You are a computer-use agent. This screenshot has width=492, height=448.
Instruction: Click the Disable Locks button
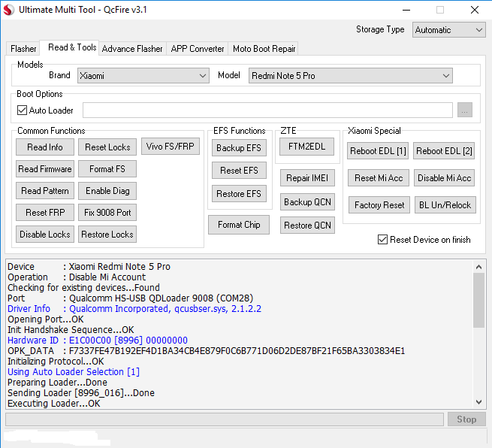pos(45,235)
